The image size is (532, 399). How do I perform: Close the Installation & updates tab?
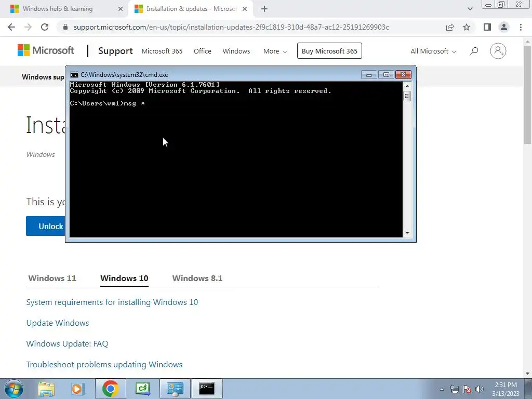pos(245,9)
